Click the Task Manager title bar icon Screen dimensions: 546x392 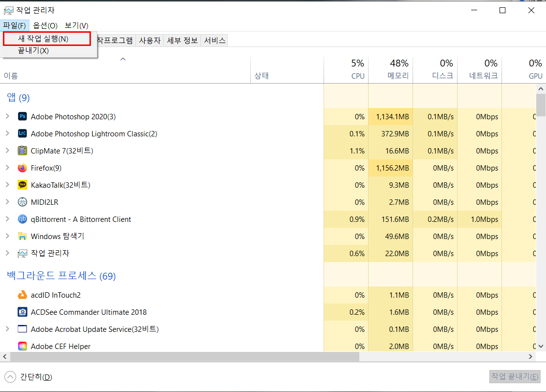[x=9, y=10]
